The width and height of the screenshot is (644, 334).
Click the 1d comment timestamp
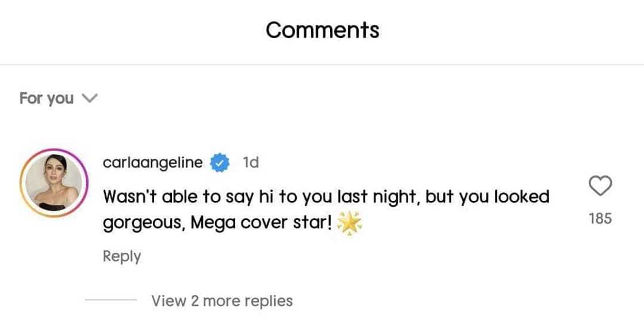click(251, 163)
